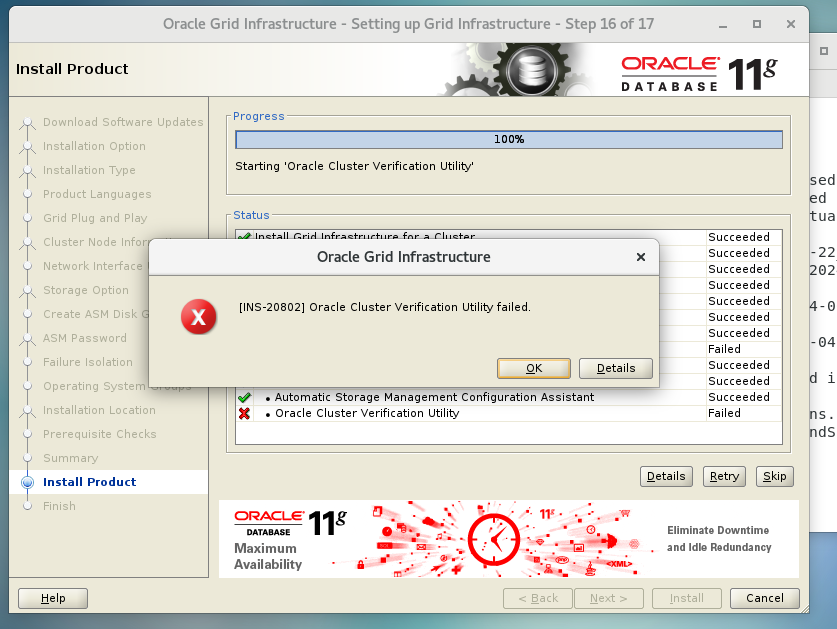Click the 100% progress bar
This screenshot has height=629, width=837.
tap(509, 139)
